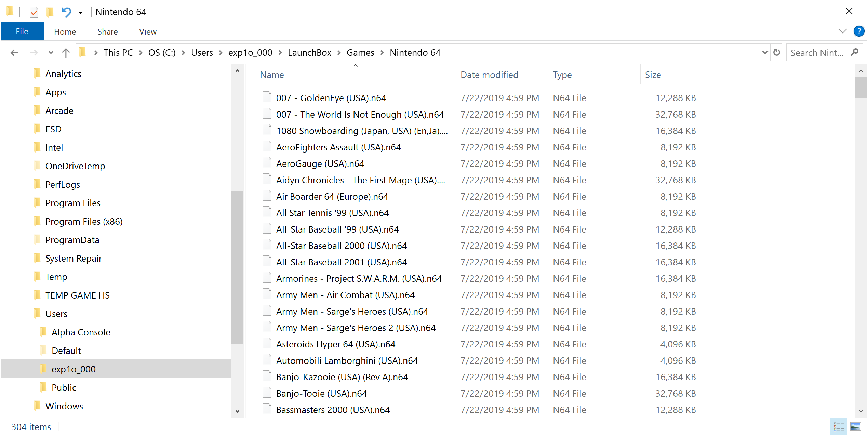Select the System Repair folder
Screen dimensions: 868x436
pyautogui.click(x=74, y=259)
